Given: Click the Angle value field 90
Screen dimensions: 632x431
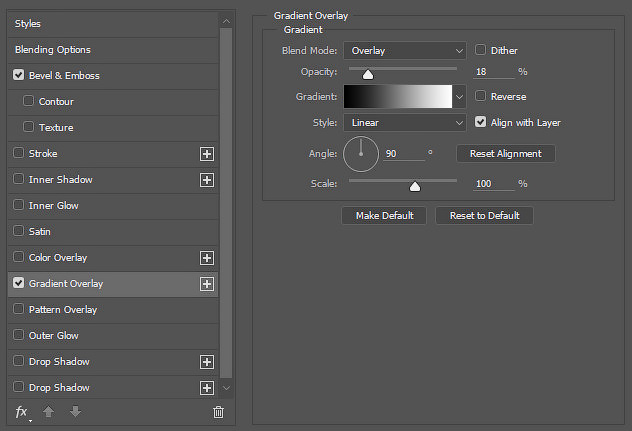Looking at the screenshot, I should 404,154.
